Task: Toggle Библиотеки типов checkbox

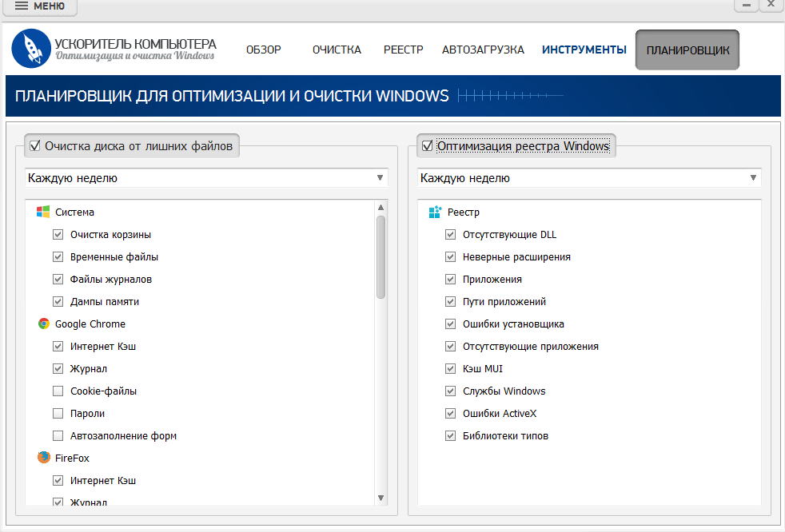Action: click(451, 435)
